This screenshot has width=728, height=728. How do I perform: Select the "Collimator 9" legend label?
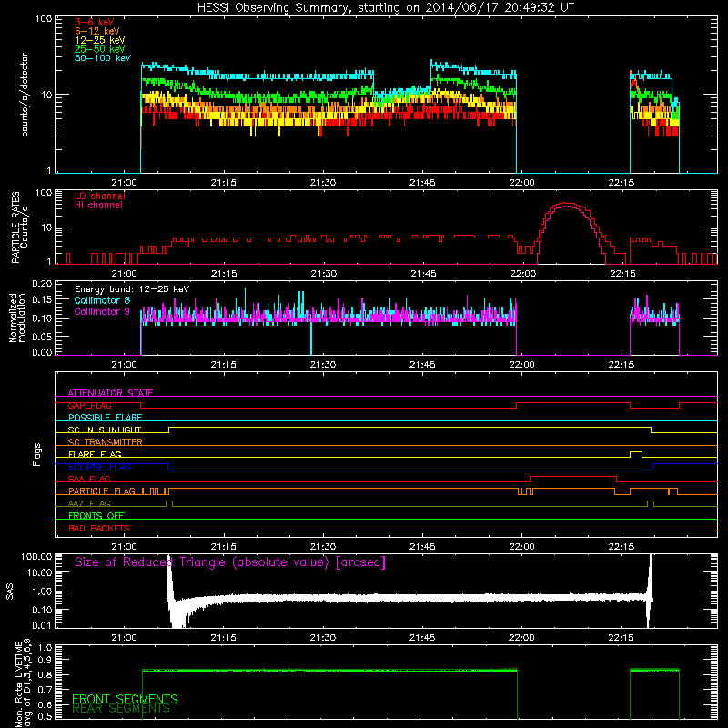(102, 311)
